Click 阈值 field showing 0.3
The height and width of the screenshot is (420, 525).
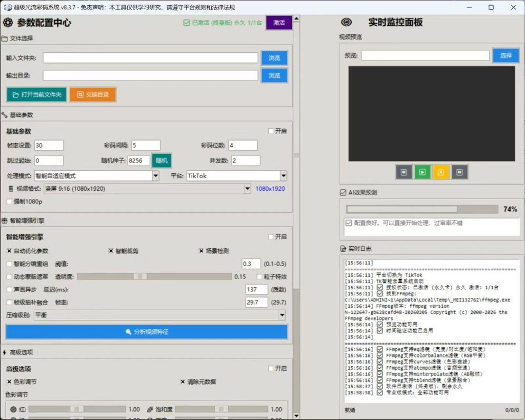[x=251, y=264]
